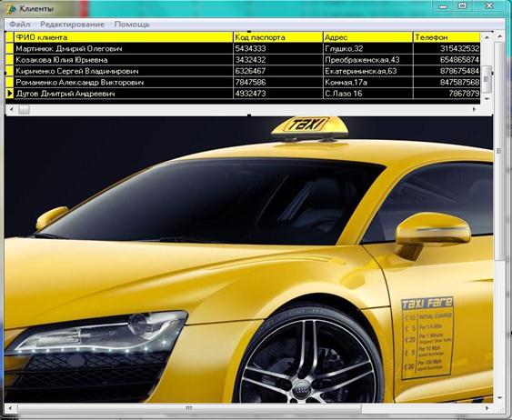The height and width of the screenshot is (420, 512).
Task: Click the ФИО клиента column header
Action: coord(124,37)
